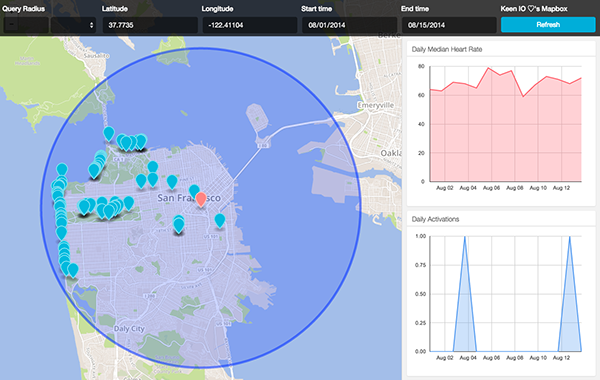The height and width of the screenshot is (380, 600).
Task: Open the Start time date field
Action: click(x=349, y=25)
